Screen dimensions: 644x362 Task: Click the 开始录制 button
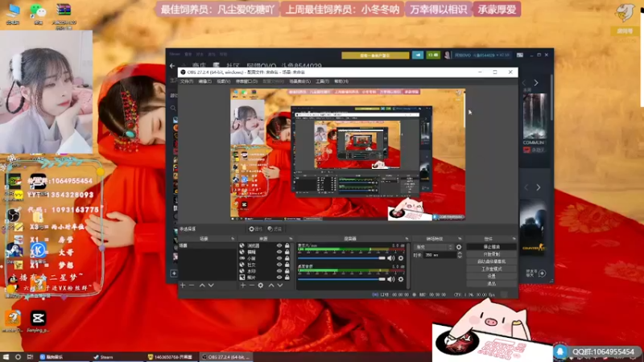pyautogui.click(x=491, y=254)
